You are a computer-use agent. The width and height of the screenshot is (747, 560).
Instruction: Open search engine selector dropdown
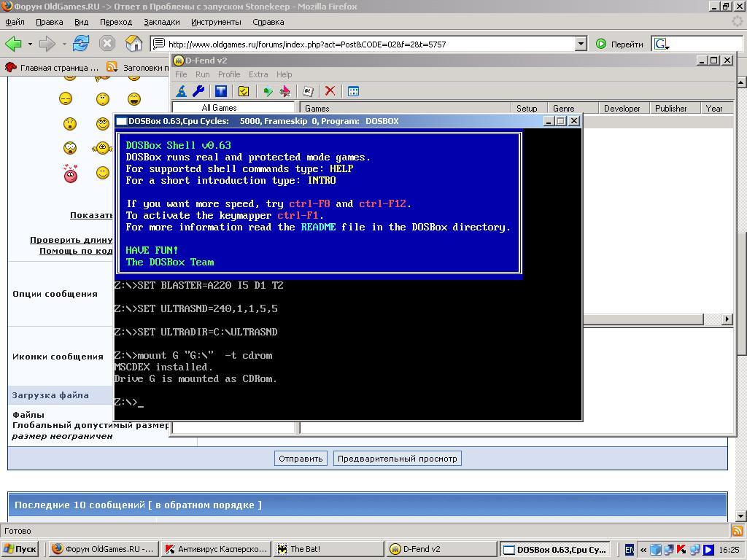coord(662,44)
